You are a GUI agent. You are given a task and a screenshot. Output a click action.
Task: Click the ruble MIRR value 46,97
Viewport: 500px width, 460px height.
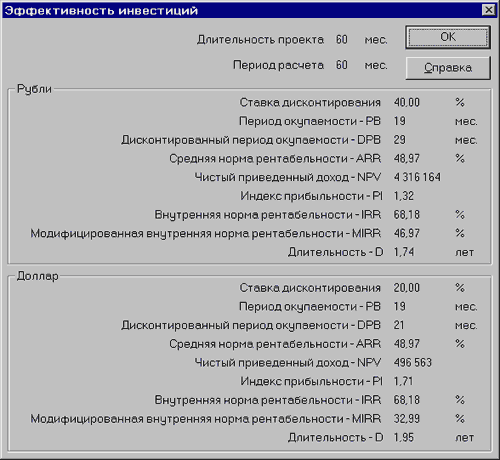(x=407, y=233)
